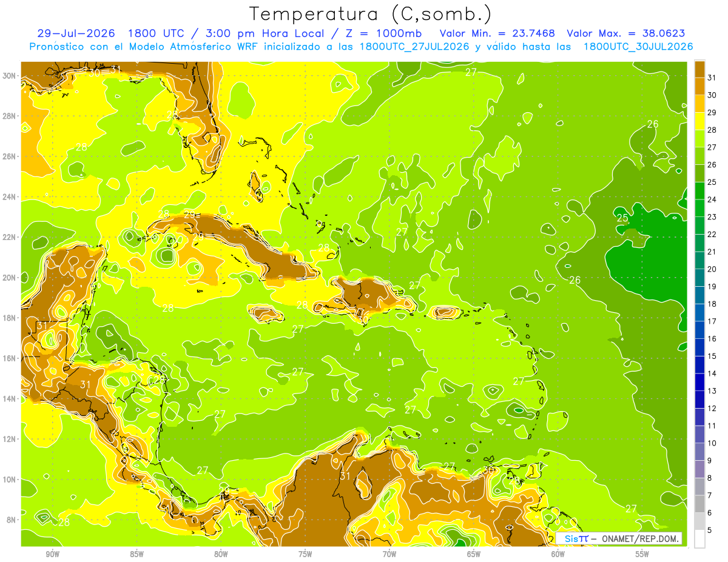The height and width of the screenshot is (562, 728).
Task: Click the legend scale label '28'
Action: pyautogui.click(x=712, y=129)
